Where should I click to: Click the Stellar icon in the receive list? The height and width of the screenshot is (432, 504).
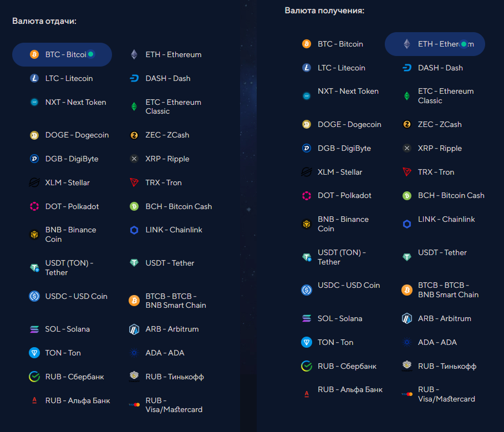pyautogui.click(x=307, y=172)
